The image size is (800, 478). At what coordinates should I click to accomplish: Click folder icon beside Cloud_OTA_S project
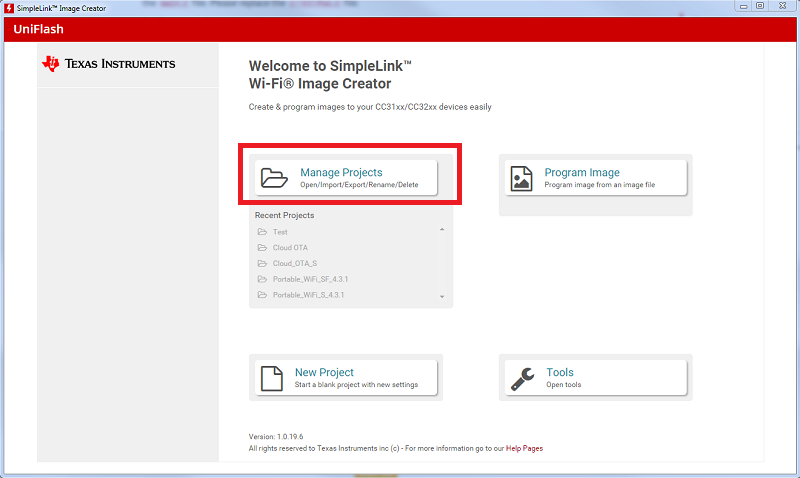262,263
